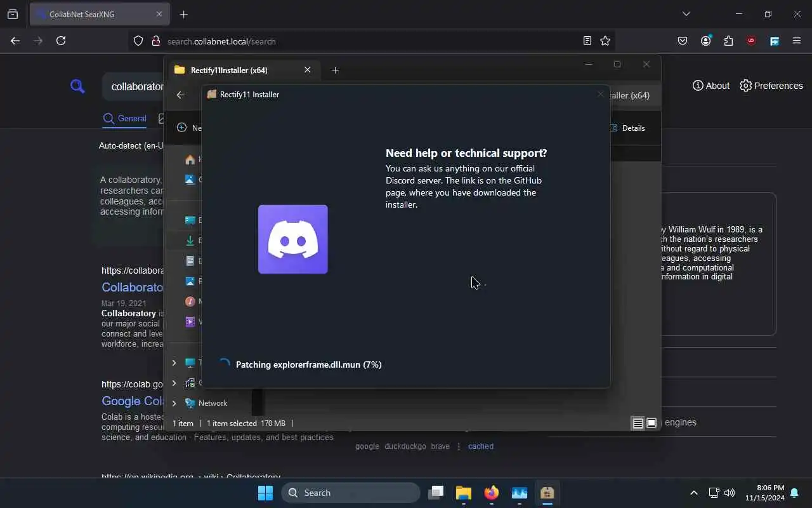Open a new browser tab
This screenshot has width=812, height=508.
(x=183, y=14)
